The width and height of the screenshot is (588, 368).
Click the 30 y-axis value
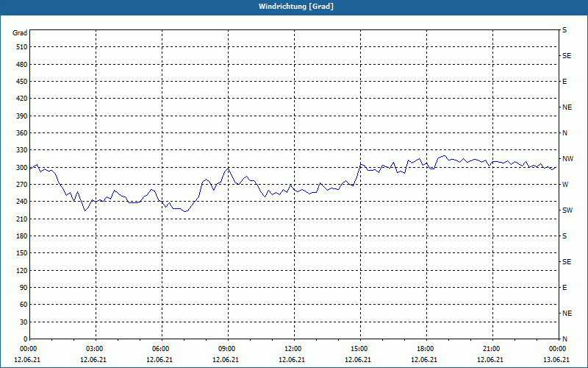point(24,322)
